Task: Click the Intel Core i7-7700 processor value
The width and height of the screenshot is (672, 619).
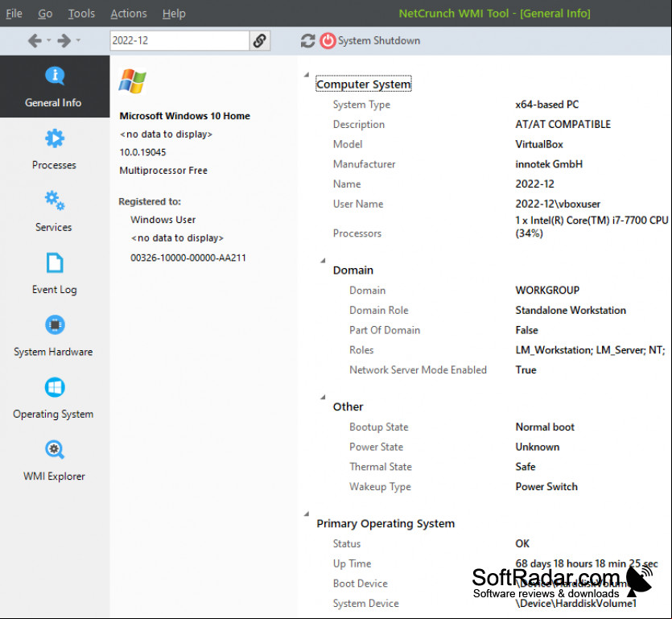Action: 592,227
